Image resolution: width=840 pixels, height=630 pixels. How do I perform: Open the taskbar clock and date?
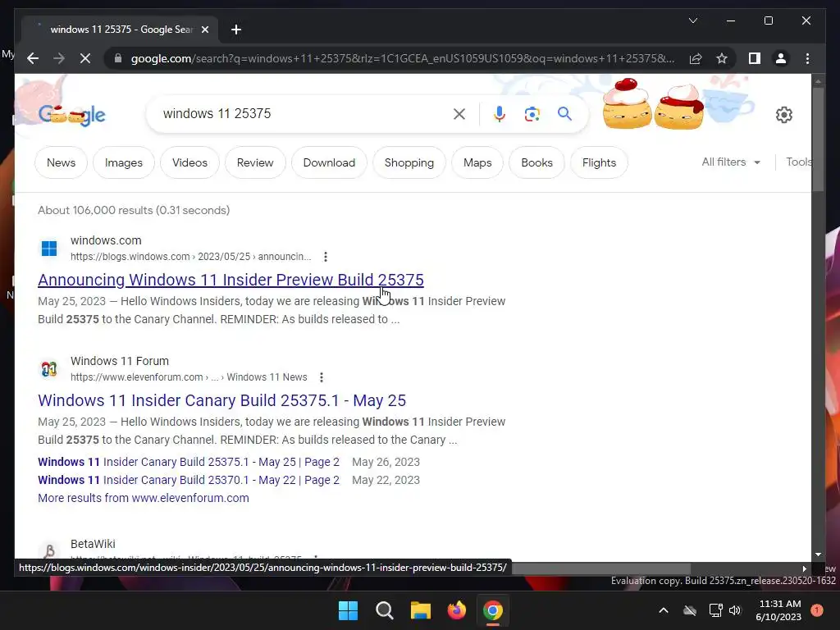click(x=778, y=610)
